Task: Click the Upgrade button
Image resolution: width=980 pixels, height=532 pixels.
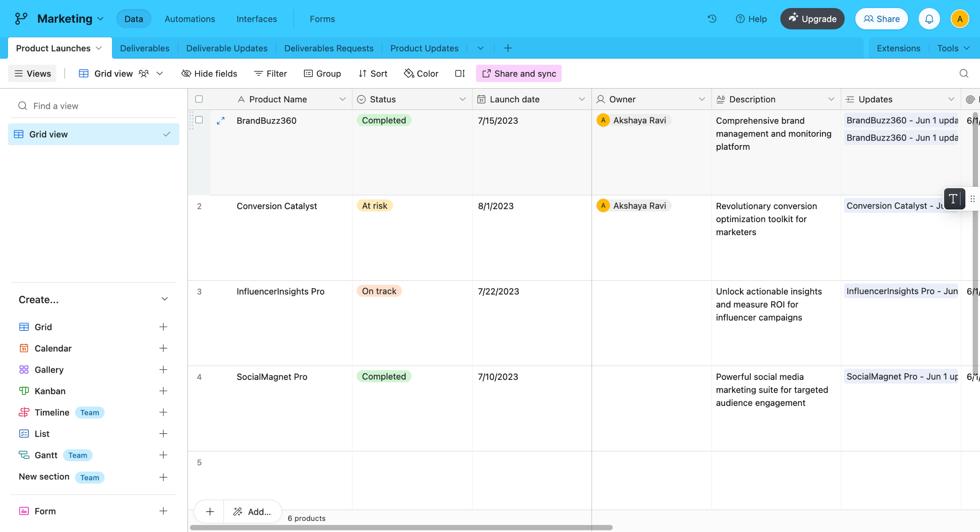Action: pyautogui.click(x=812, y=19)
